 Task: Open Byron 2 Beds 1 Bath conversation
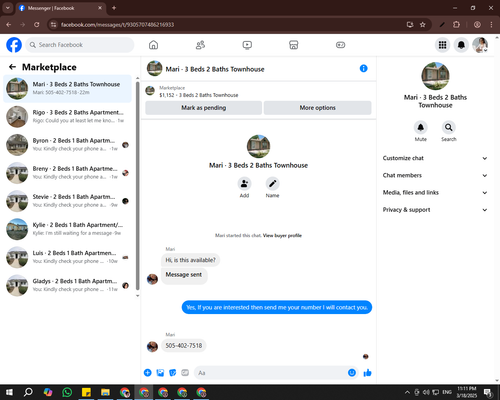(68, 145)
